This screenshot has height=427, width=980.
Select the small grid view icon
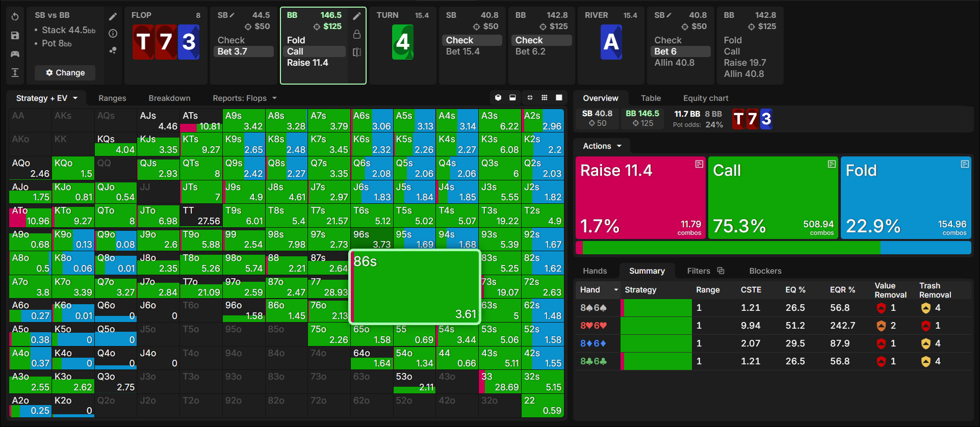[x=544, y=98]
